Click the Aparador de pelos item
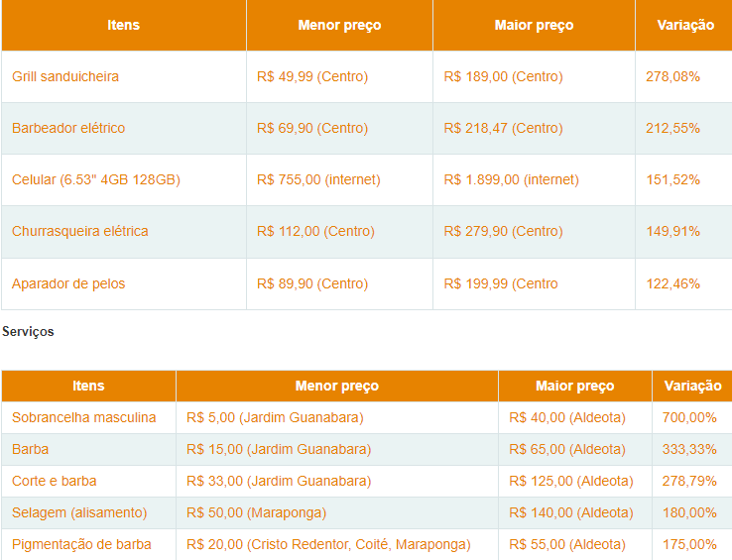 [x=68, y=283]
